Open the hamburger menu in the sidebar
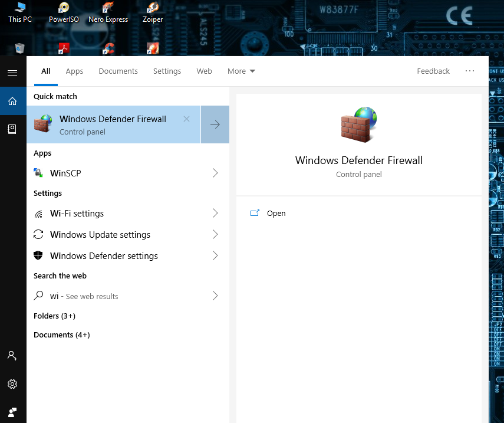 (12, 73)
